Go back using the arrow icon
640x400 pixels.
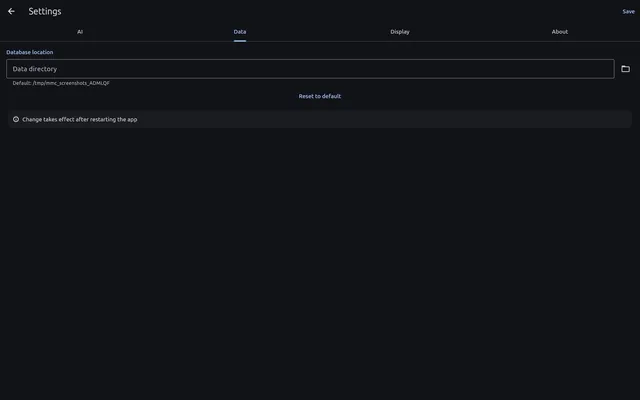click(x=11, y=11)
